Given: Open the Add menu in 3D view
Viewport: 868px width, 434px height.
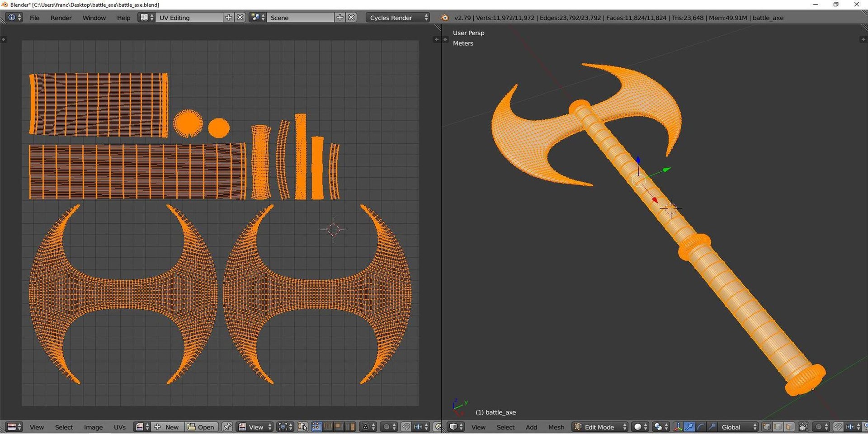Looking at the screenshot, I should [531, 427].
